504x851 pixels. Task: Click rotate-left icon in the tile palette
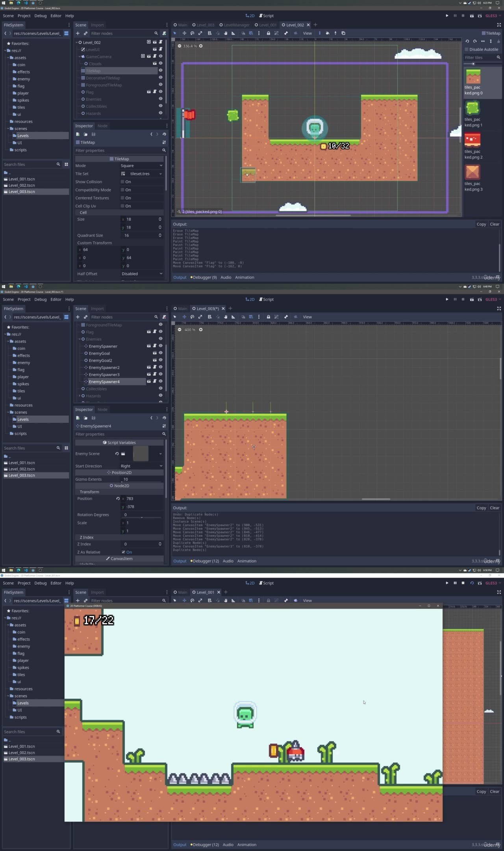pos(467,41)
